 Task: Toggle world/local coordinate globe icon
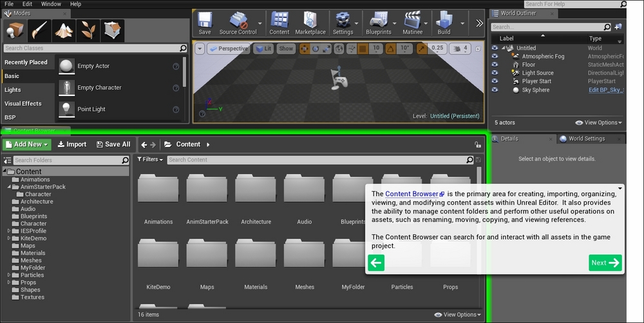pyautogui.click(x=339, y=49)
